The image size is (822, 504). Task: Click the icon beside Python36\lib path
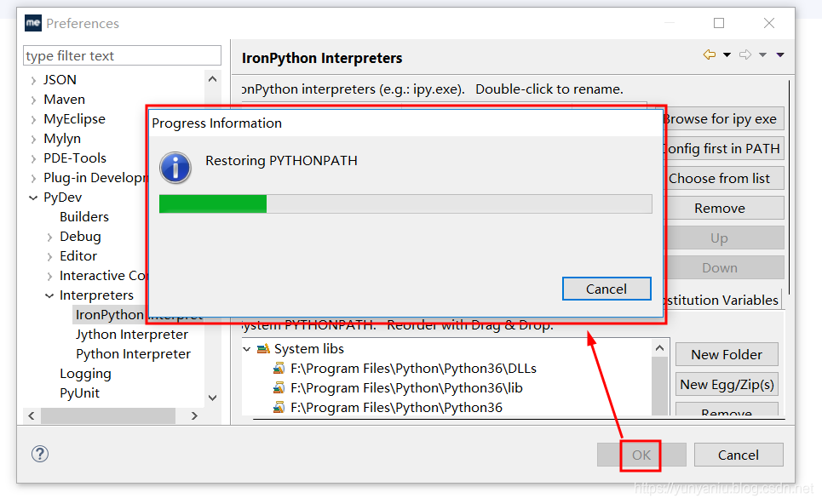[x=279, y=388]
